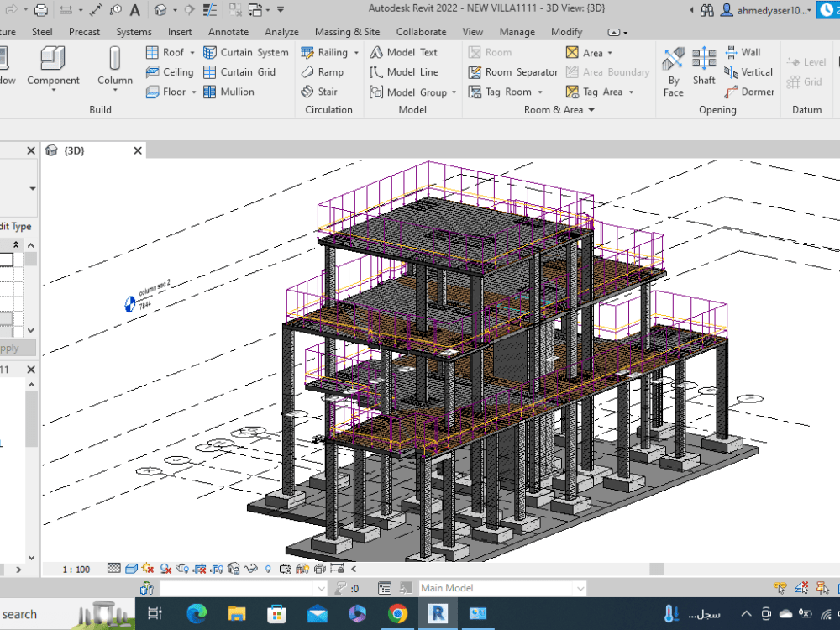Open the Steel ribbon tab
Image resolution: width=840 pixels, height=630 pixels.
click(x=42, y=32)
